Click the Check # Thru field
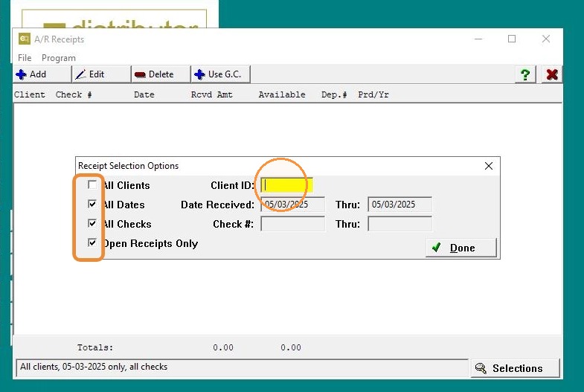 click(x=400, y=224)
